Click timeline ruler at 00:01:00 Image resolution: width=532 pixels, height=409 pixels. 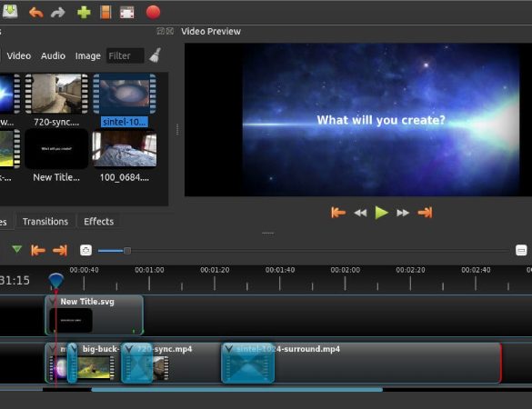149,270
